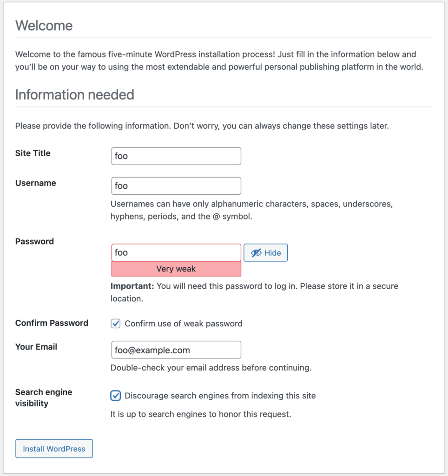Click into the Username input box
448x476 pixels.
176,186
